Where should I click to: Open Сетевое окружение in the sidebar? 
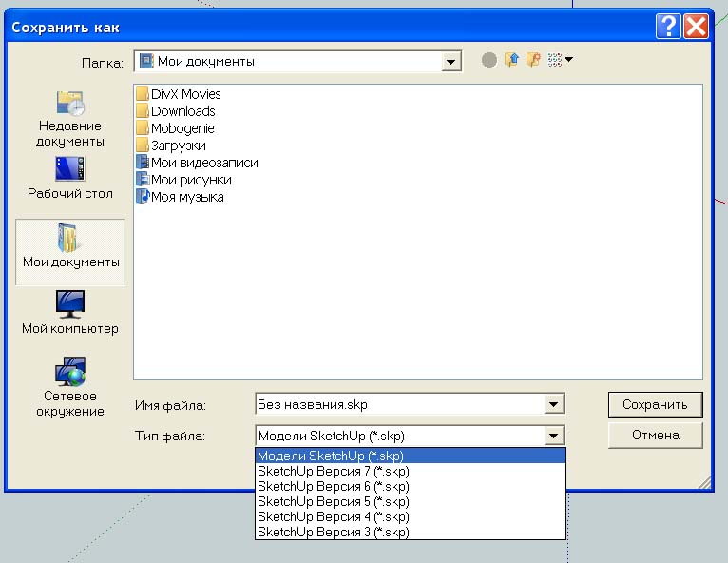[x=70, y=387]
